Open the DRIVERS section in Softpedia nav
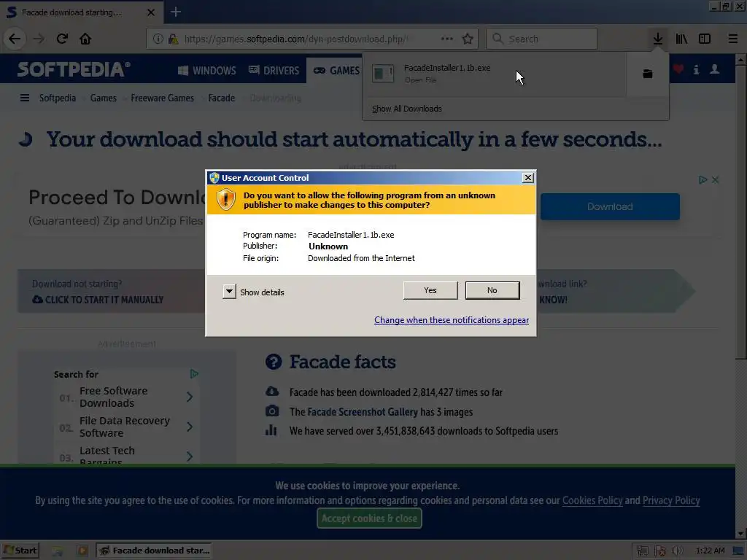The width and height of the screenshot is (747, 560). [274, 71]
